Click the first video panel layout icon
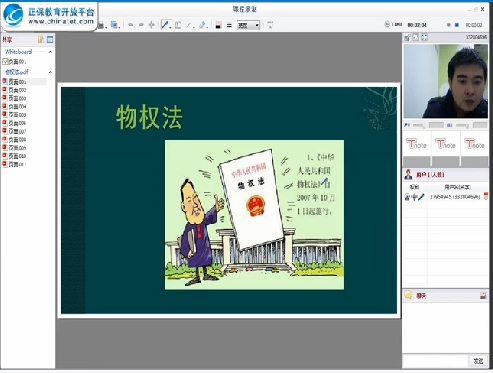The height and width of the screenshot is (373, 493). [x=407, y=38]
